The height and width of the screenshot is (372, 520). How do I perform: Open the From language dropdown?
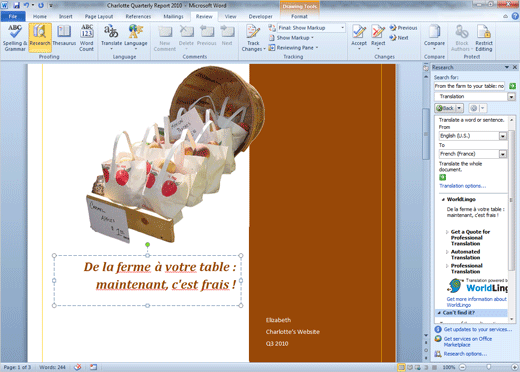(503, 136)
